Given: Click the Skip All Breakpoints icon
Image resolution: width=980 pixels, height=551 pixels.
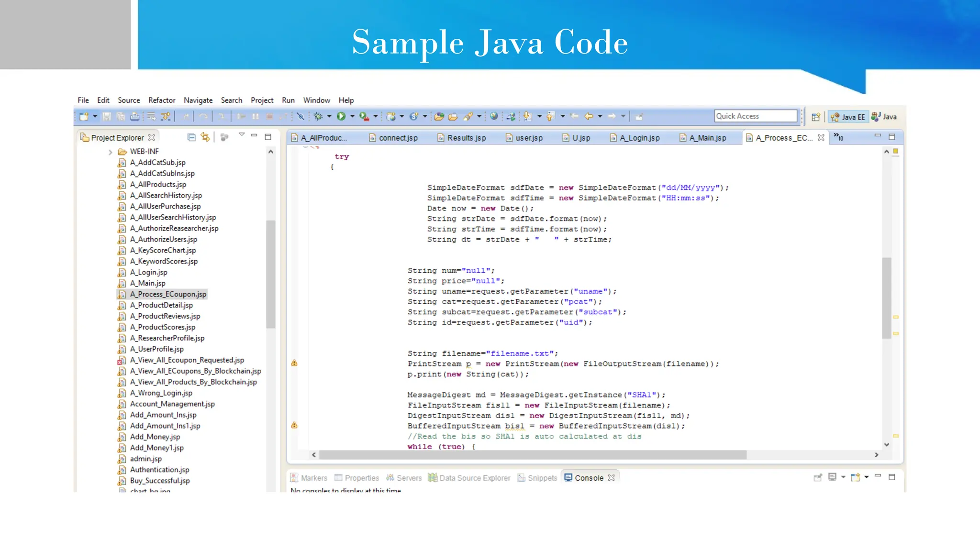Looking at the screenshot, I should 301,116.
